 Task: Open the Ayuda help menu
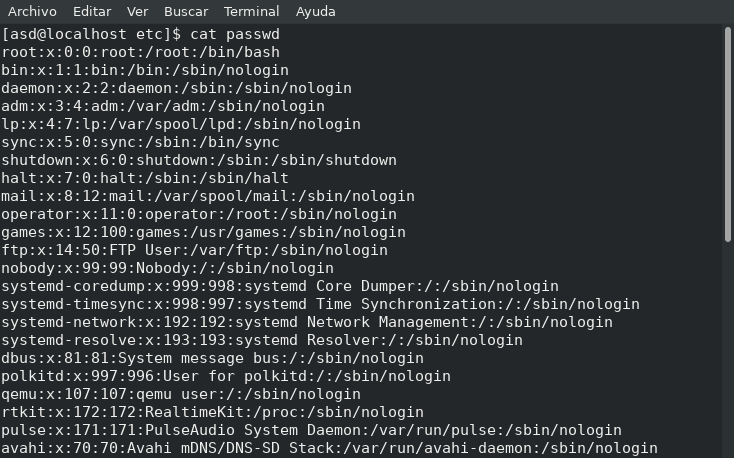(x=316, y=12)
